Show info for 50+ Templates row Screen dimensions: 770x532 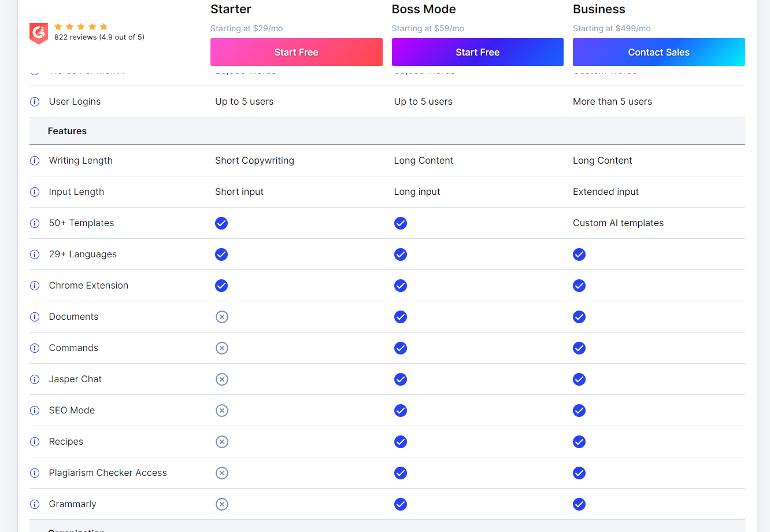point(35,223)
